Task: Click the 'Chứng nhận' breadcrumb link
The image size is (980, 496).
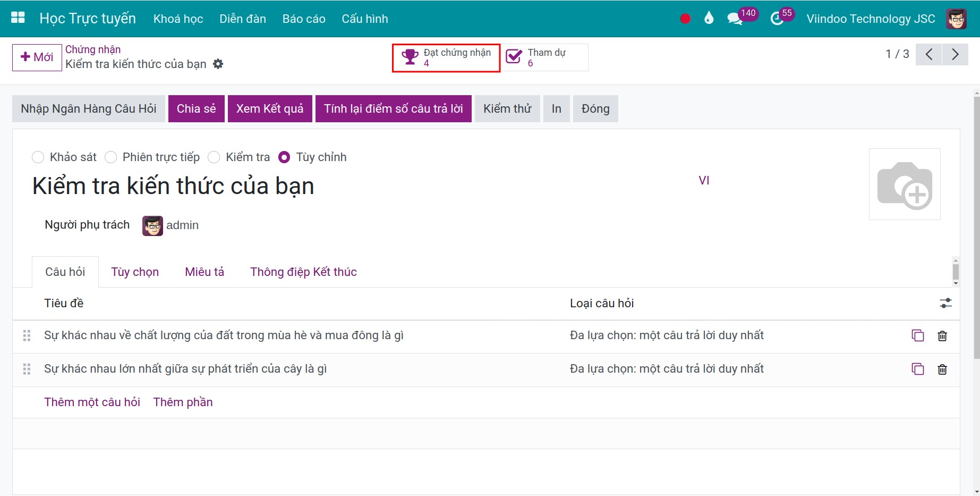Action: [x=93, y=49]
